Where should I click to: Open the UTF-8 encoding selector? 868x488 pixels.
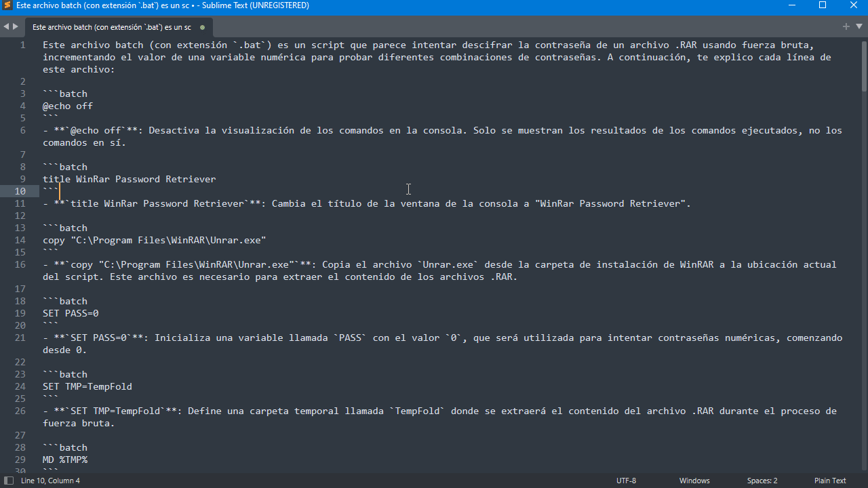tap(626, 481)
